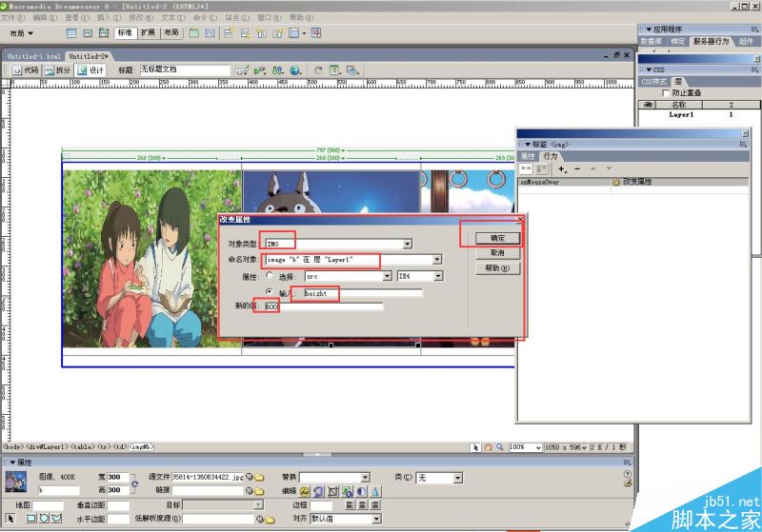Click the Insert Column to Right icon
Viewport: 762px width, 532px height.
277,33
